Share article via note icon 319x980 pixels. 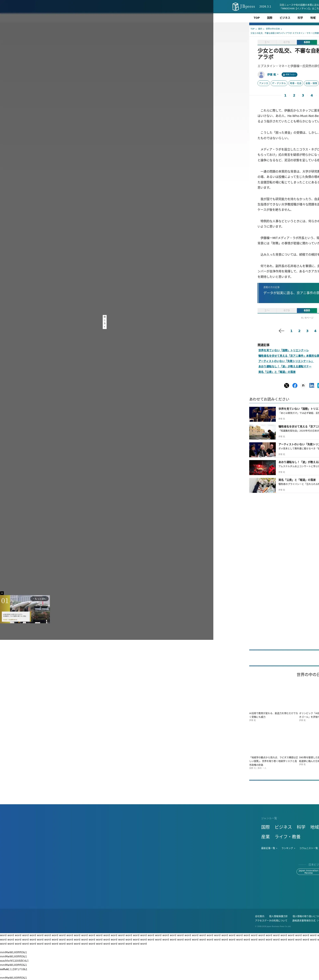click(303, 385)
